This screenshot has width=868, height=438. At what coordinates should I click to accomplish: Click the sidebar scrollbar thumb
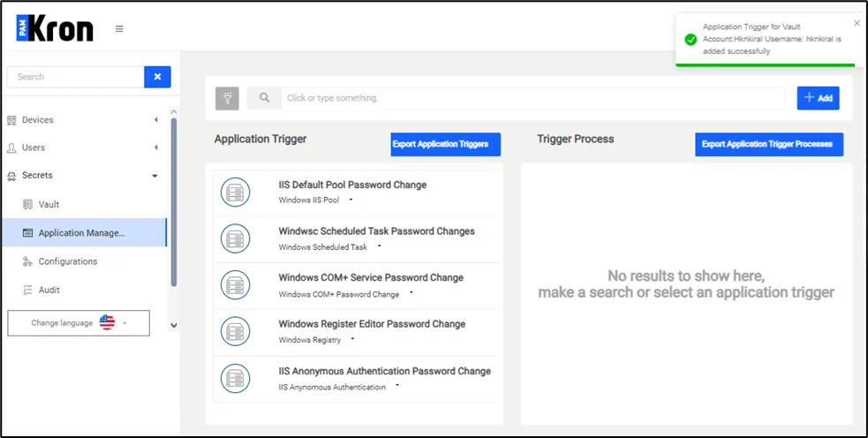click(174, 201)
